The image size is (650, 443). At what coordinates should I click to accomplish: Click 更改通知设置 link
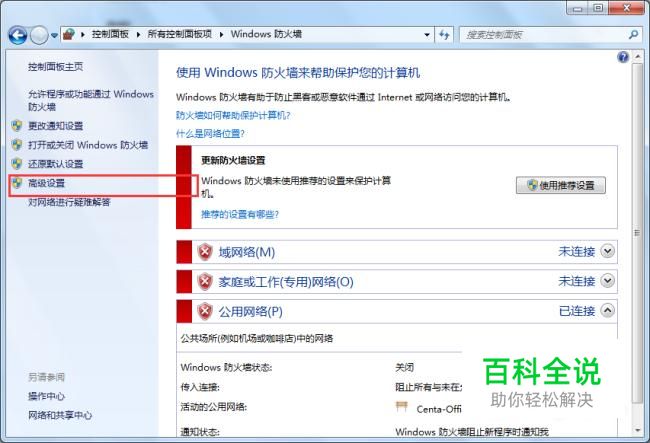coord(56,126)
